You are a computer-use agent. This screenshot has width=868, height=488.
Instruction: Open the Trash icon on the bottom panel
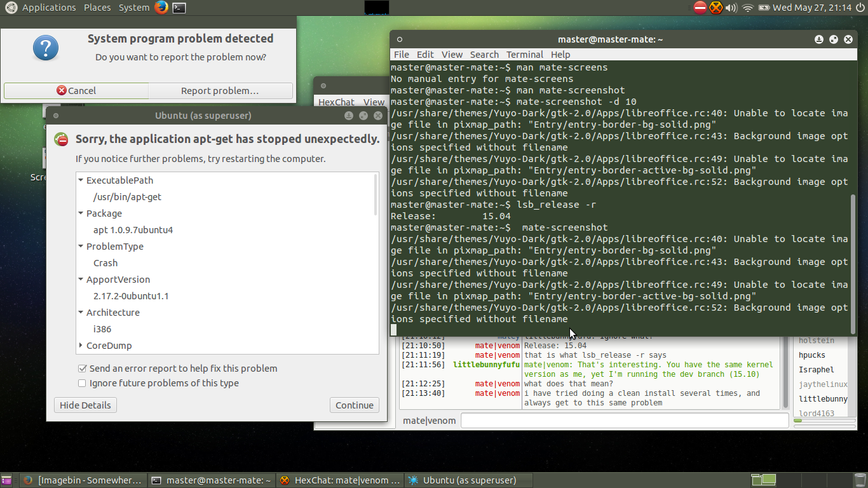click(859, 480)
